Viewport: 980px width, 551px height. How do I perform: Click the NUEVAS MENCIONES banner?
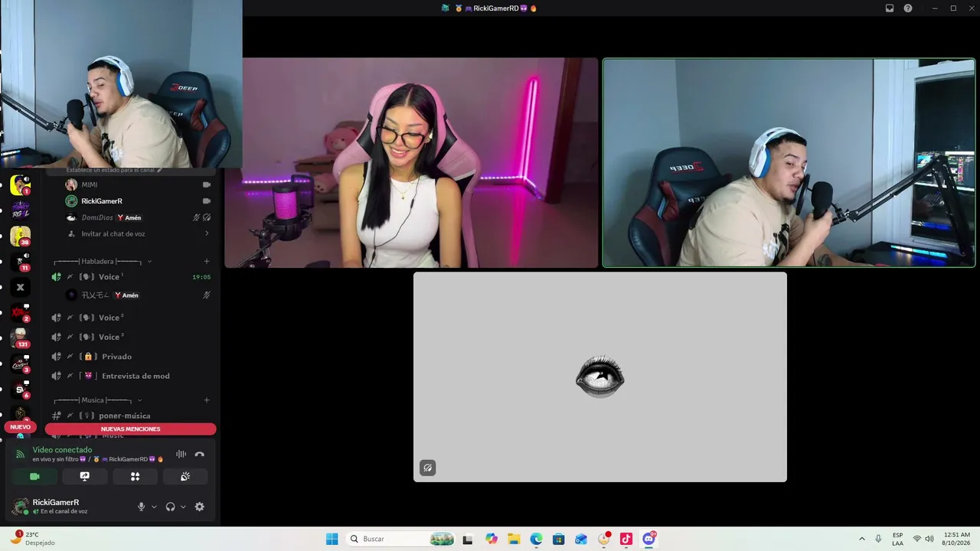130,429
